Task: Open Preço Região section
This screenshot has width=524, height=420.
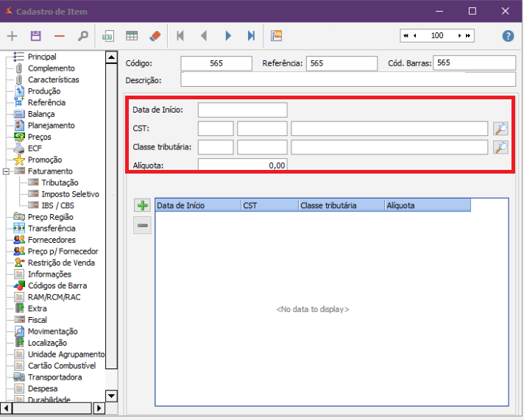Action: point(51,217)
